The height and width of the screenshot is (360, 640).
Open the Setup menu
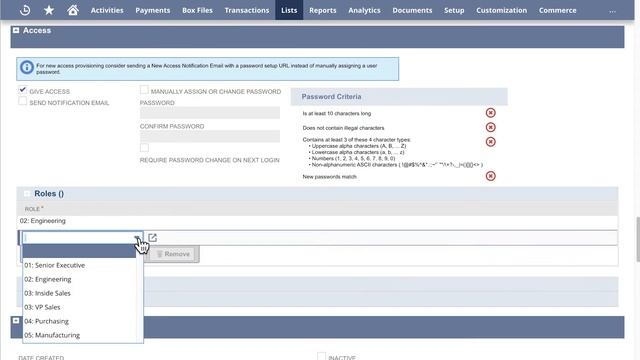pyautogui.click(x=454, y=10)
